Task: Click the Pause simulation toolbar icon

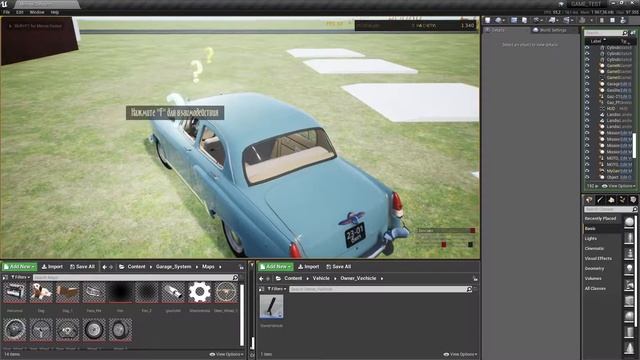Action: (602, 20)
